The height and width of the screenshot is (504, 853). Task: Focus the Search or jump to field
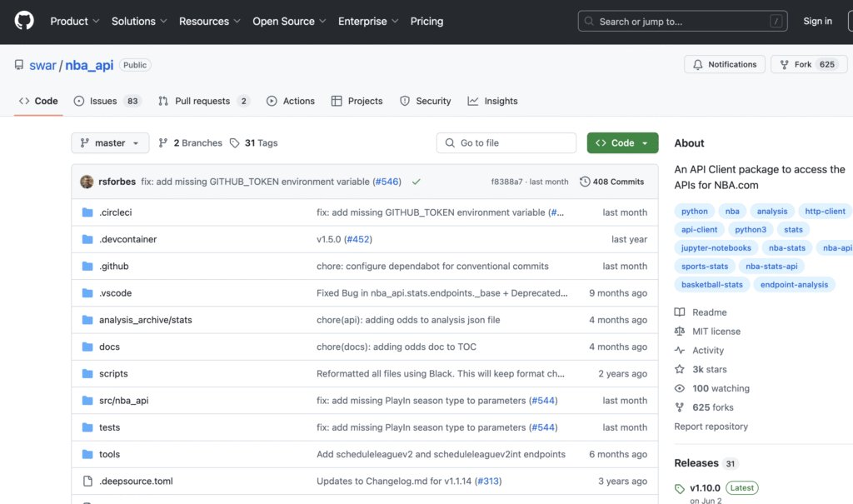(x=683, y=21)
